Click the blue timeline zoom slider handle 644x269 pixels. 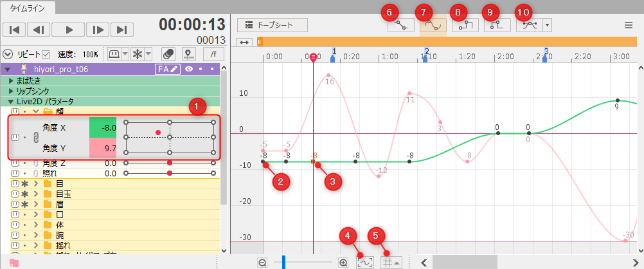click(283, 262)
